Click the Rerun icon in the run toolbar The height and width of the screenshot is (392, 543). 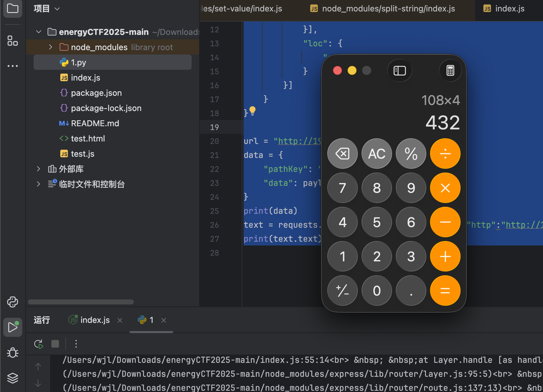(38, 344)
